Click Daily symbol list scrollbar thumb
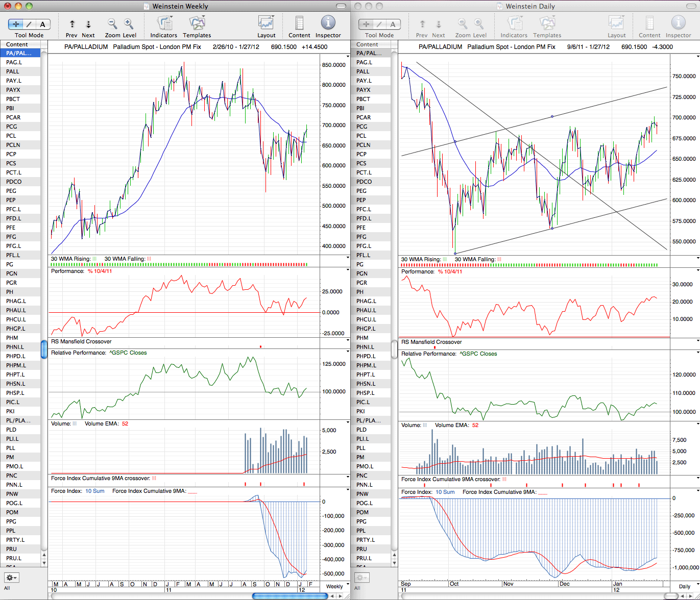 click(x=394, y=350)
